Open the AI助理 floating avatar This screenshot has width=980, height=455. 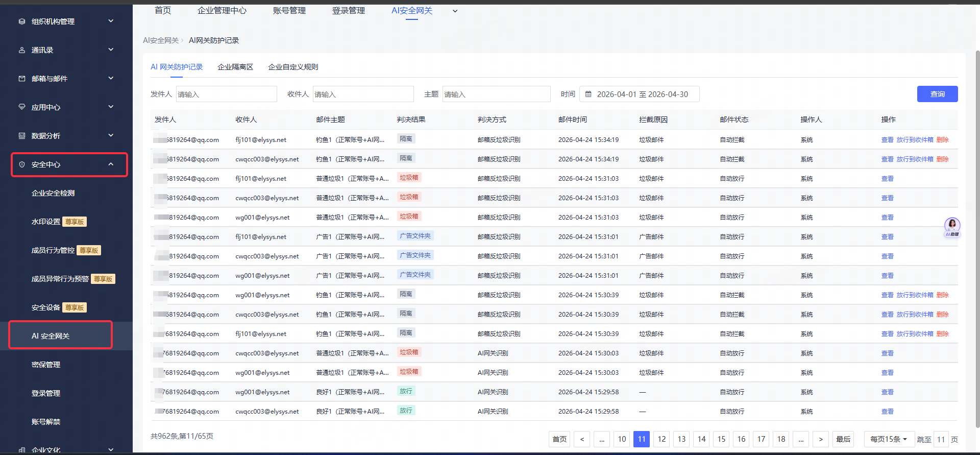[952, 227]
